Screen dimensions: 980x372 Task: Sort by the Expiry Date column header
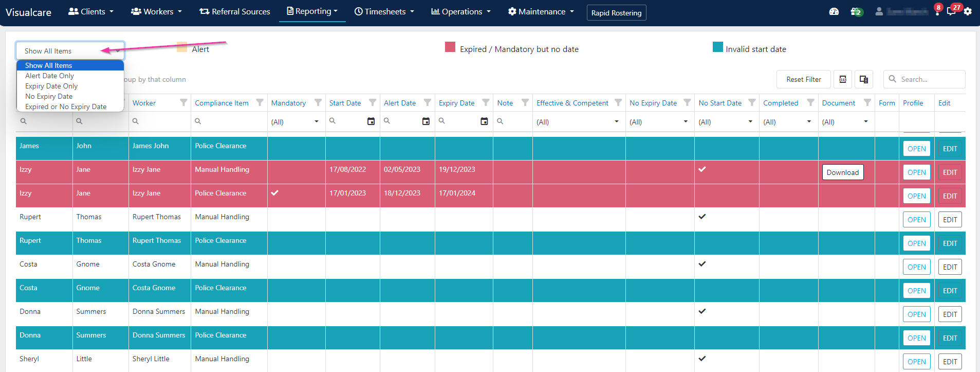click(x=456, y=103)
